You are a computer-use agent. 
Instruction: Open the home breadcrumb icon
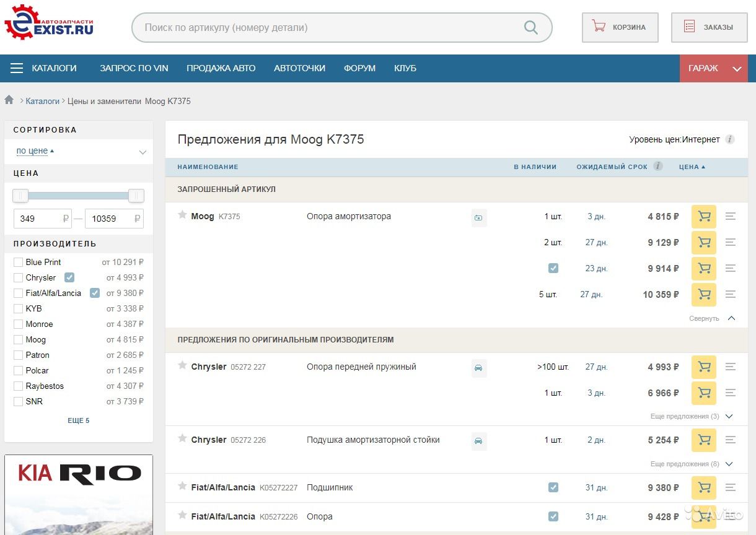click(9, 100)
